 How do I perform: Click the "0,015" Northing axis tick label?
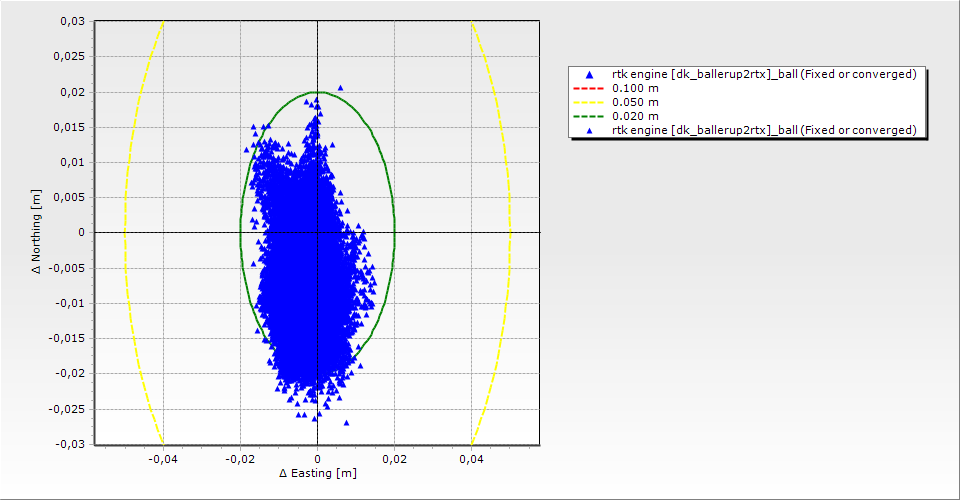coord(69,127)
